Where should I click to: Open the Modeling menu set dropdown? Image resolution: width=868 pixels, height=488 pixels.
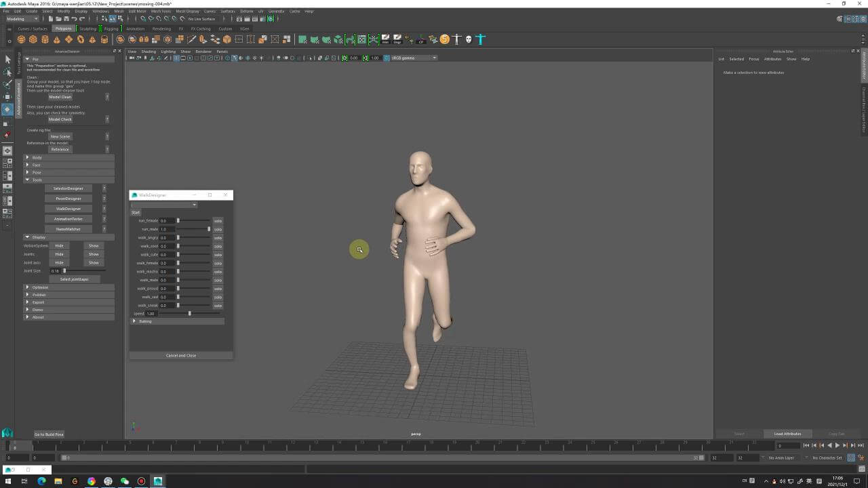(x=22, y=19)
